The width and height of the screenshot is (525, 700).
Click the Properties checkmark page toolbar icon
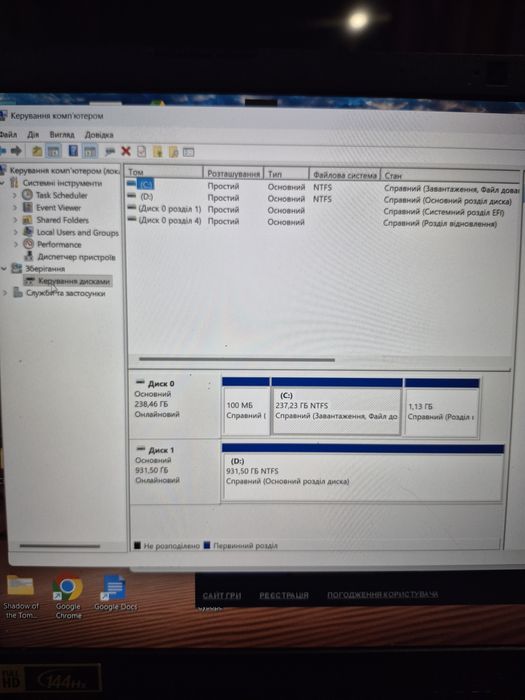click(142, 151)
